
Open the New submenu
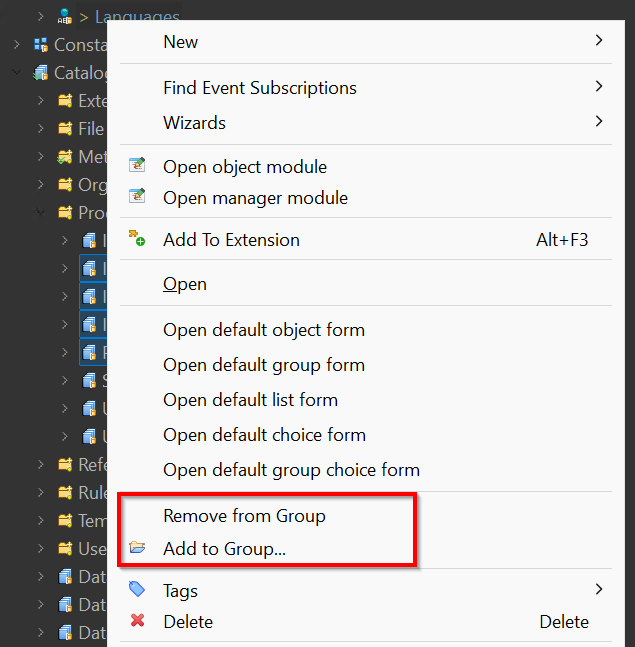(x=366, y=41)
